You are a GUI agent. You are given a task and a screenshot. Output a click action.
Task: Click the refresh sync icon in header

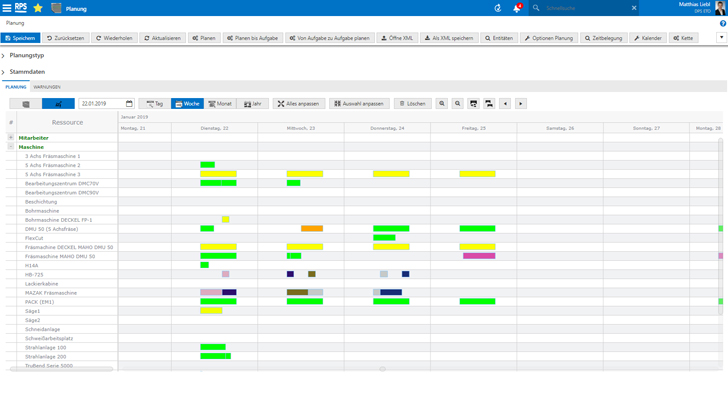coord(498,8)
